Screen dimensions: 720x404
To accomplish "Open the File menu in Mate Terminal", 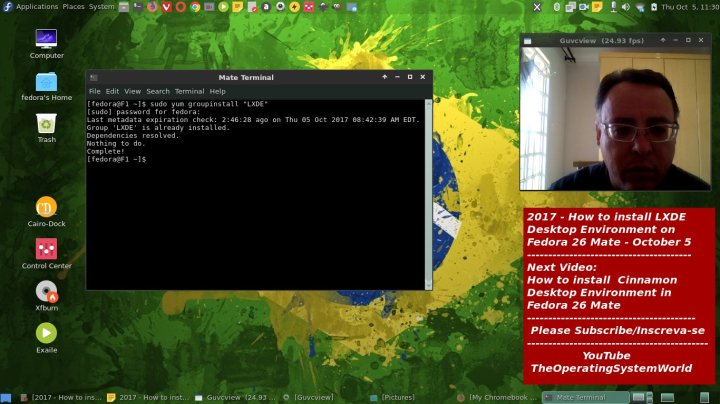I will pyautogui.click(x=95, y=91).
